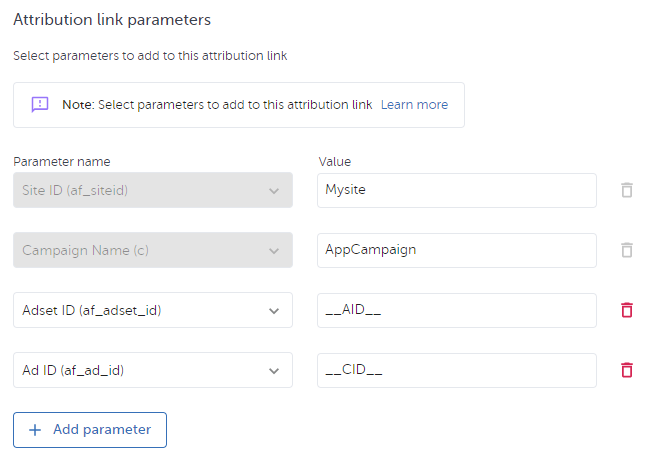Click the disabled Site ID (af_siteid) dropdown
Image resolution: width=660 pixels, height=456 pixels.
tap(152, 190)
